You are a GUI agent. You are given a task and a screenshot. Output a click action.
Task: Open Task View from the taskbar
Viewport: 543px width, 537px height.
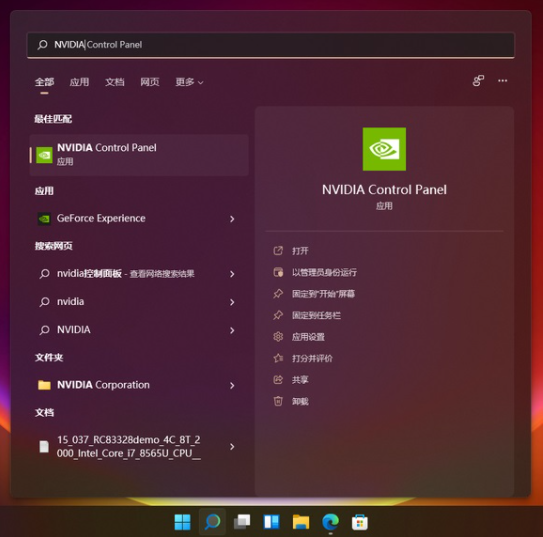coord(242,522)
